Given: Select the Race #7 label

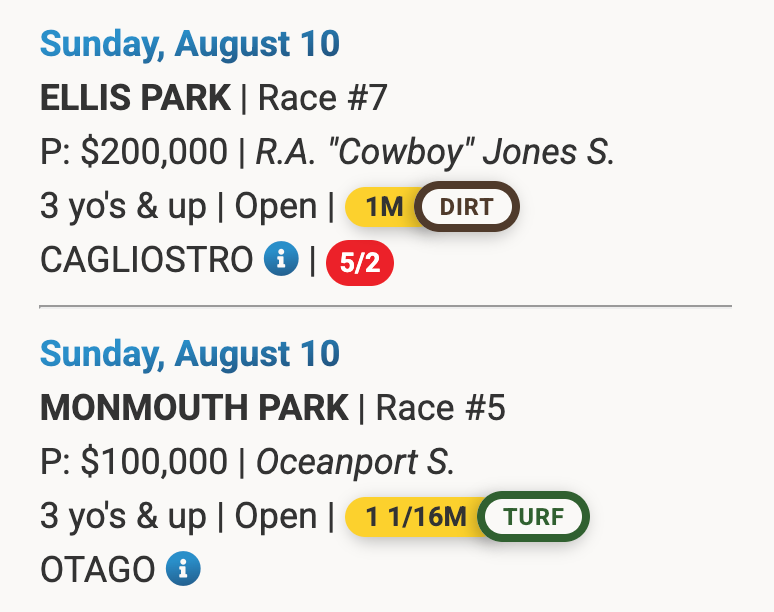Looking at the screenshot, I should pos(322,98).
